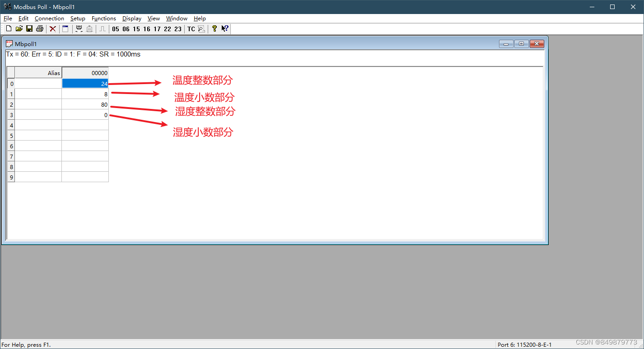Open the TC test center toolbar button
The height and width of the screenshot is (349, 644).
[191, 29]
